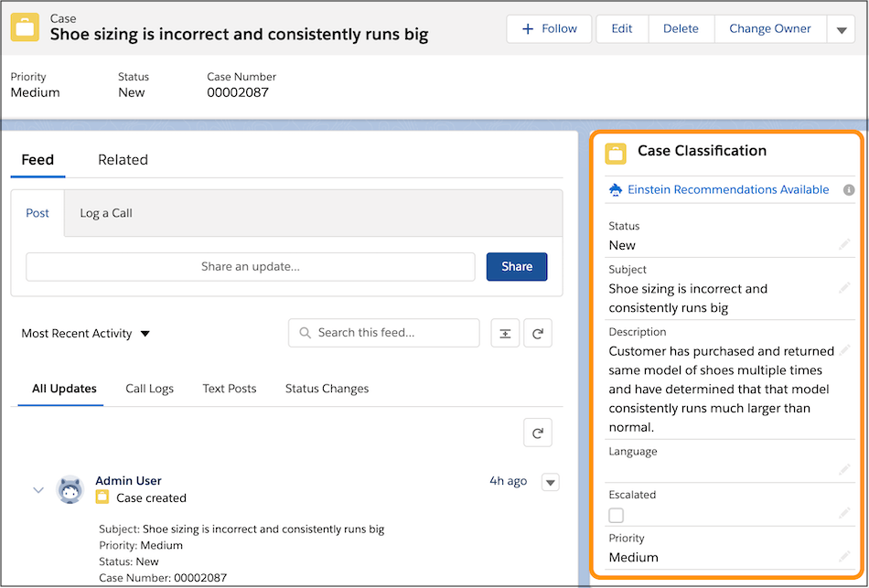Click the Search this feed input

point(392,333)
